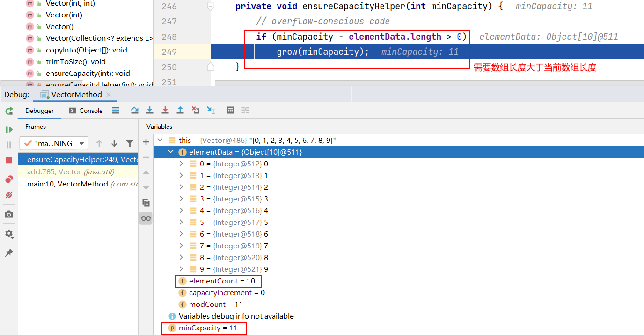Close the VectorMethod debug tab
The width and height of the screenshot is (644, 335).
click(x=109, y=94)
